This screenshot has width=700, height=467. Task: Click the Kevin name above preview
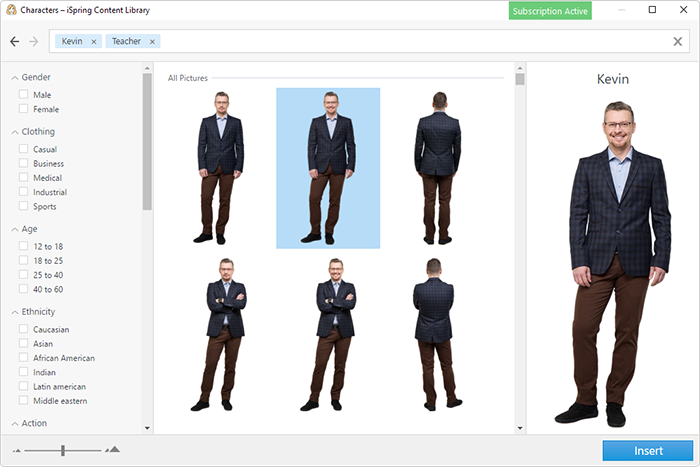point(613,79)
